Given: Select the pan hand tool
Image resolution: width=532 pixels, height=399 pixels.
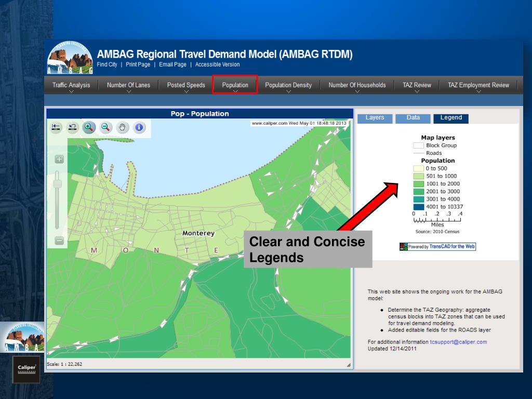Looking at the screenshot, I should 123,128.
